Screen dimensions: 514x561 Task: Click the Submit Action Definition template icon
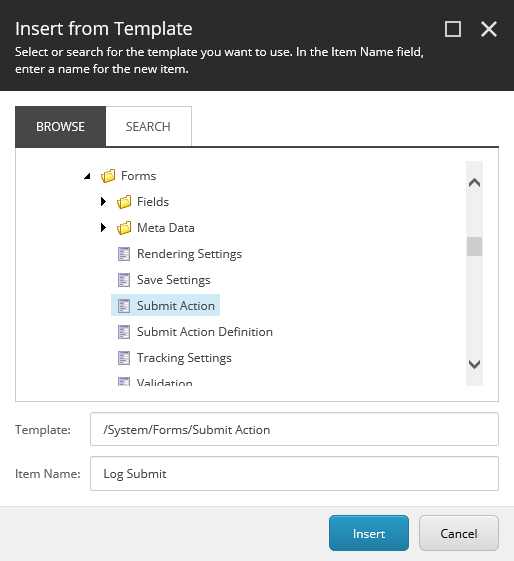click(x=124, y=332)
